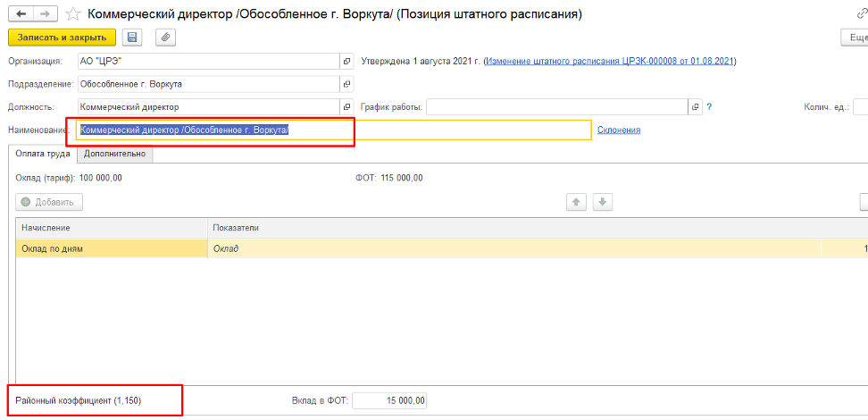Click the Колич. ед. input field
This screenshot has height=420, width=868.
click(x=860, y=107)
